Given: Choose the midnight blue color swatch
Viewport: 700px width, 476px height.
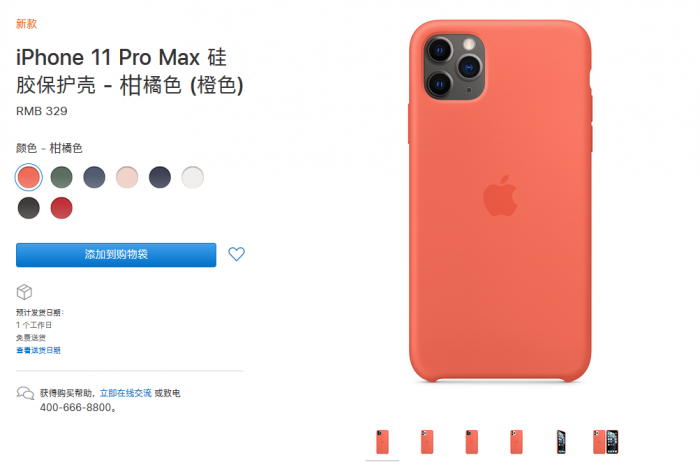Looking at the screenshot, I should click(160, 177).
